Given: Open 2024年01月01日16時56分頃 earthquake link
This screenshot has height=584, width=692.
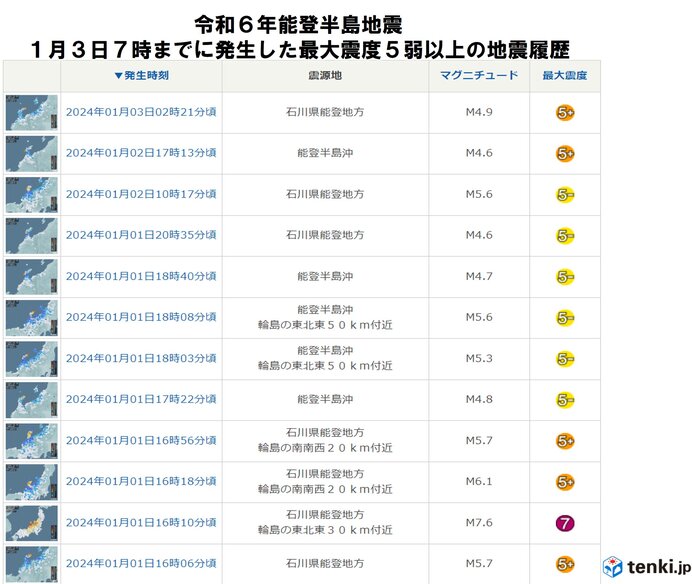Looking at the screenshot, I should pyautogui.click(x=141, y=441).
